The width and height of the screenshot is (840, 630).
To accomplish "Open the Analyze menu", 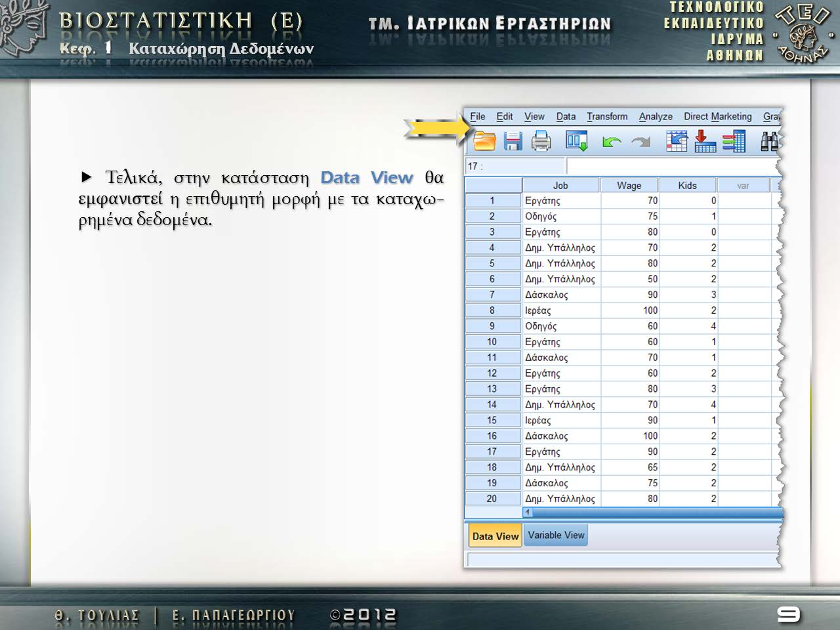I will pos(656,117).
